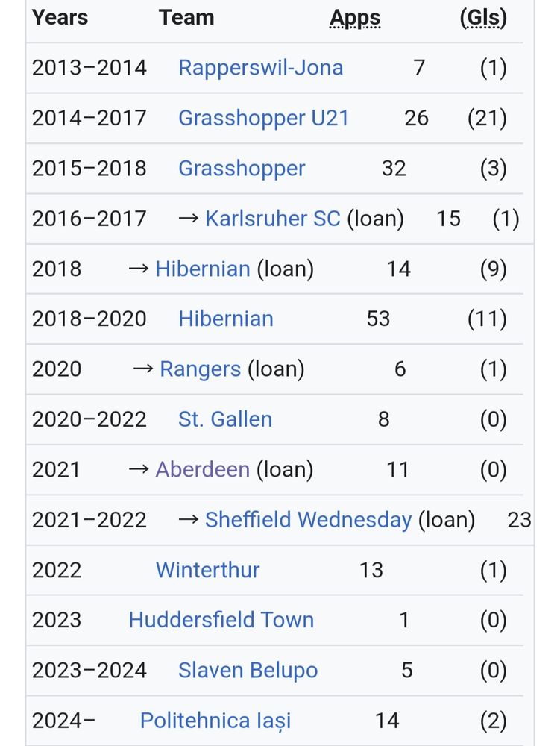
Task: Click the 53 appearances cell for Hibernian
Action: [x=378, y=319]
